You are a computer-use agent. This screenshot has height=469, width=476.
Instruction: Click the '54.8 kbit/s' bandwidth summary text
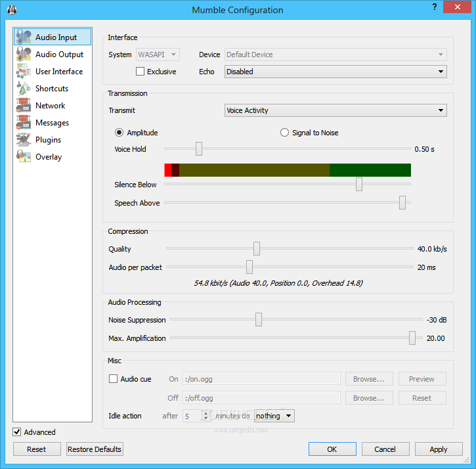278,283
